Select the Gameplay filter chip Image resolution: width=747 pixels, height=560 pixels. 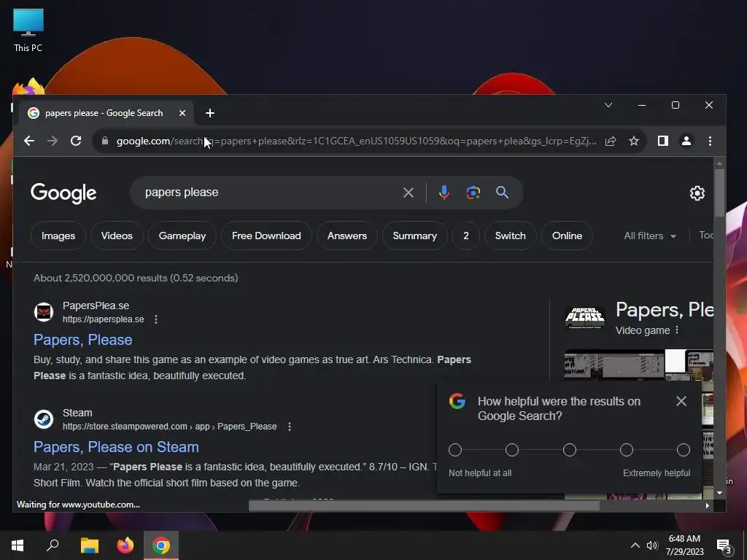pos(182,236)
